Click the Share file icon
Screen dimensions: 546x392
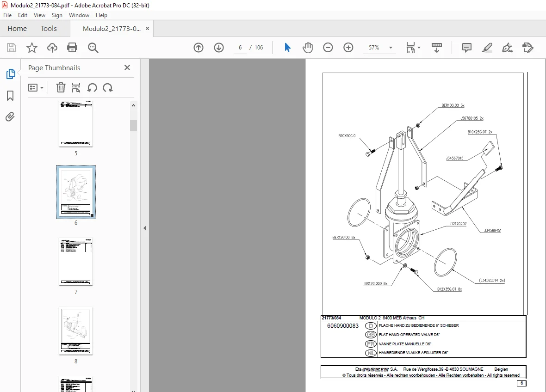coord(528,48)
